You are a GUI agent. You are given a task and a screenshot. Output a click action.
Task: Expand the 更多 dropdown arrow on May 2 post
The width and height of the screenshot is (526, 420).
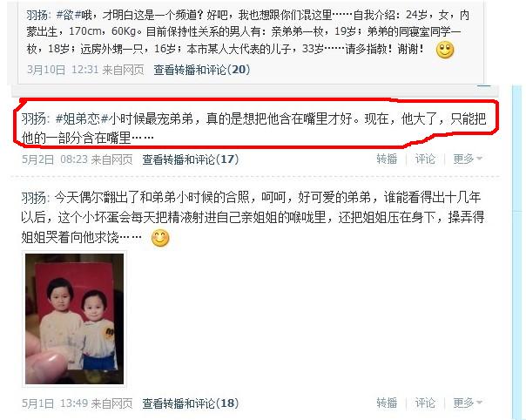[479, 159]
